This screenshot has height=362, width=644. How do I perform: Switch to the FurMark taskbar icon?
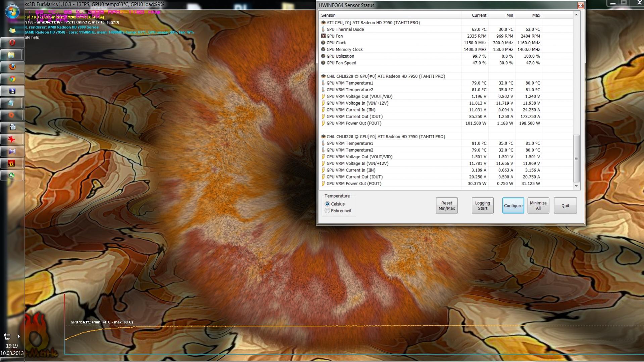click(12, 163)
